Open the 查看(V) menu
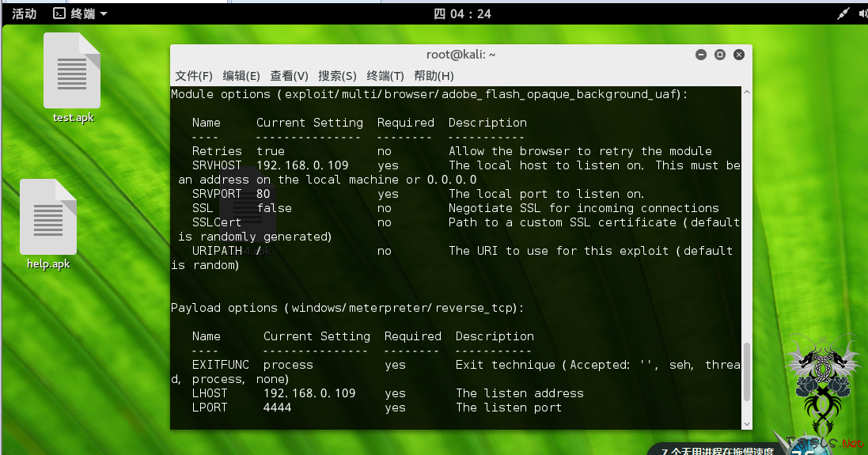Image resolution: width=868 pixels, height=455 pixels. point(289,76)
